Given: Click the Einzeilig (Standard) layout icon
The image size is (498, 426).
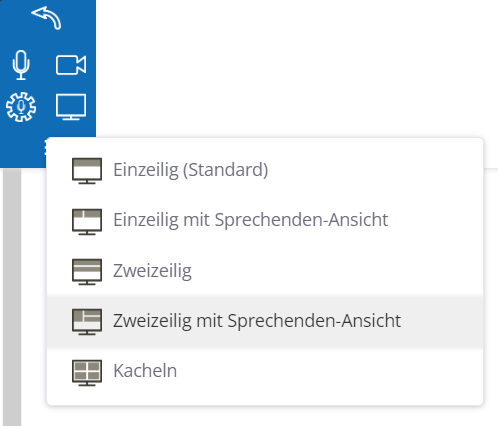Looking at the screenshot, I should pyautogui.click(x=87, y=171).
